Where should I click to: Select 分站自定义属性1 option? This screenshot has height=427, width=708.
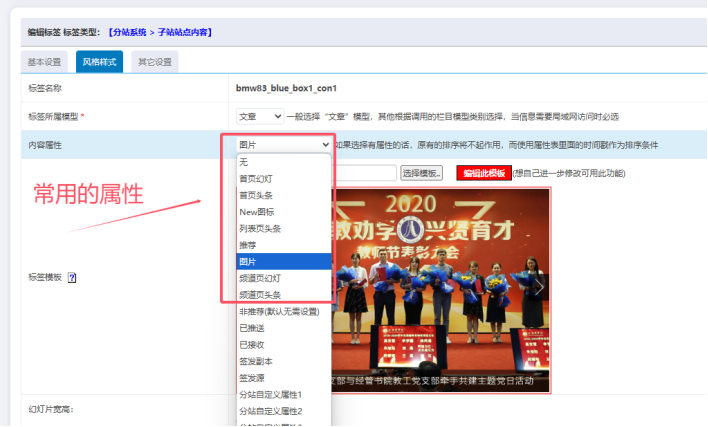click(x=270, y=395)
